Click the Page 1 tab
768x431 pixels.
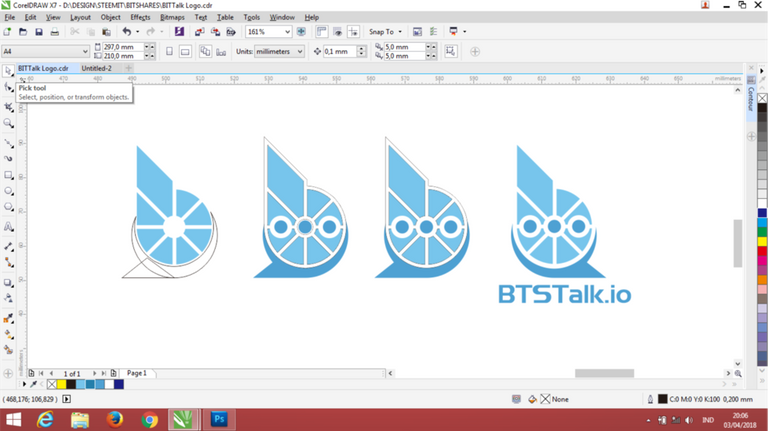136,373
